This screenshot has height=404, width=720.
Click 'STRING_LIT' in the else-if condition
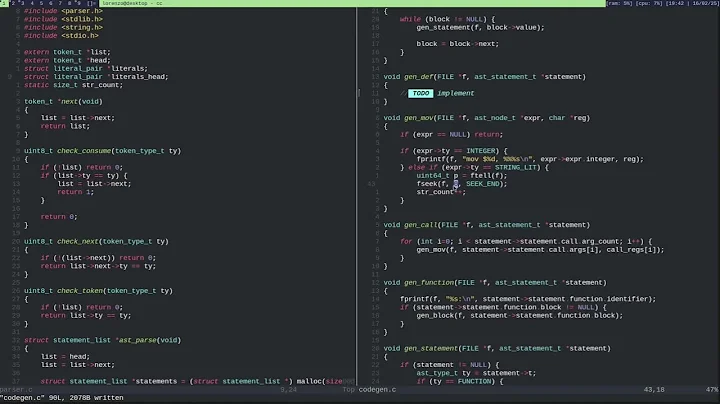516,168
